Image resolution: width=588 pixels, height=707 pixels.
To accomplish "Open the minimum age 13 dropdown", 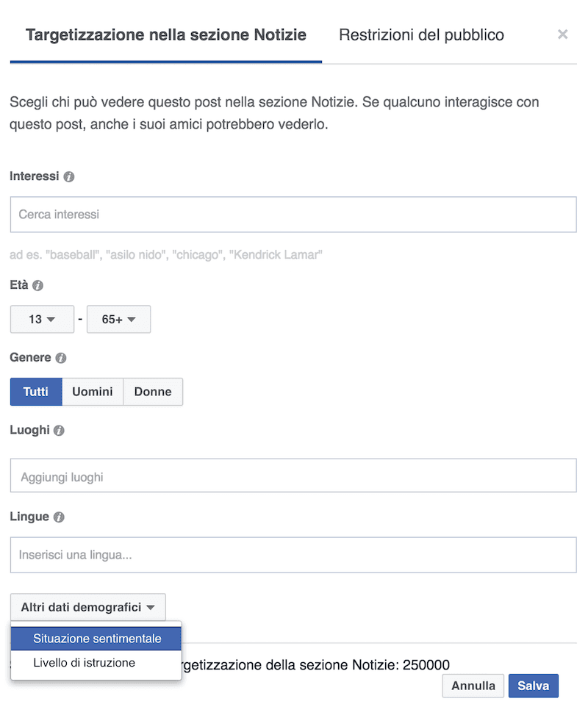I will pyautogui.click(x=42, y=319).
